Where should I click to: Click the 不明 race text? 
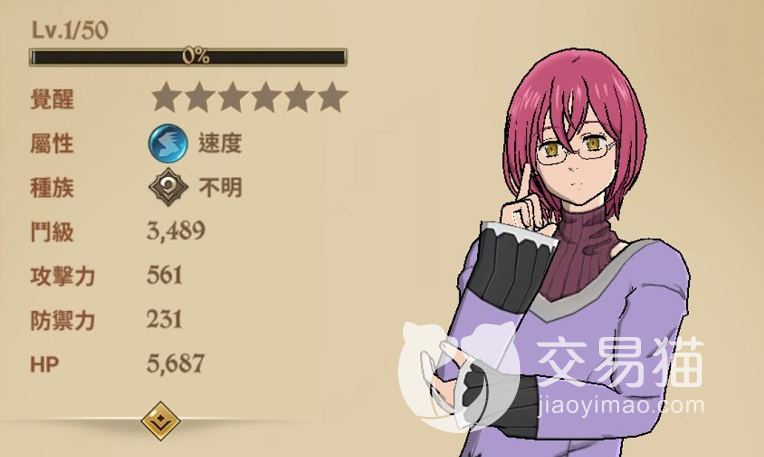220,187
